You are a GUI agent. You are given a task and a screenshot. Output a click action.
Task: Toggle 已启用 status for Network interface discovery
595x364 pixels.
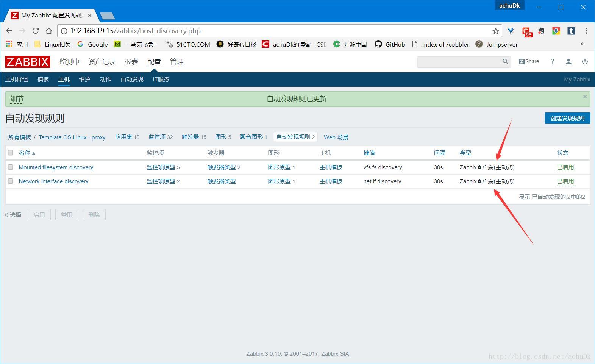pos(565,181)
